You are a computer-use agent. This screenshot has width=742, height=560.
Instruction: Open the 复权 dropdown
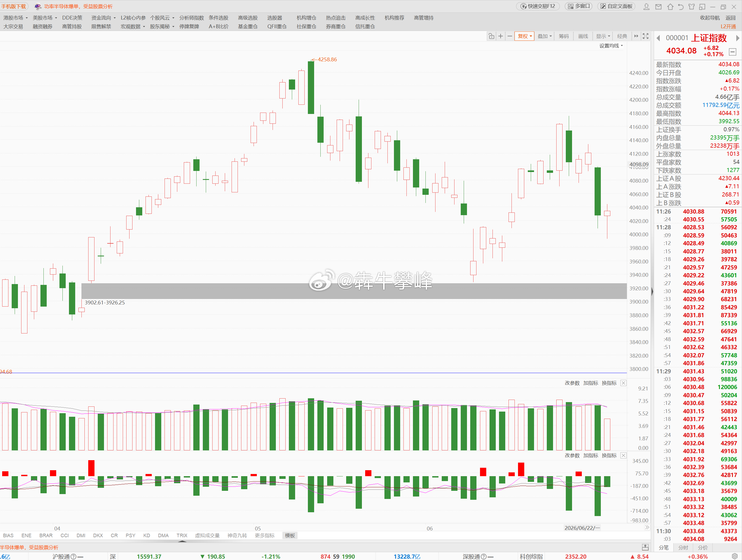point(524,36)
